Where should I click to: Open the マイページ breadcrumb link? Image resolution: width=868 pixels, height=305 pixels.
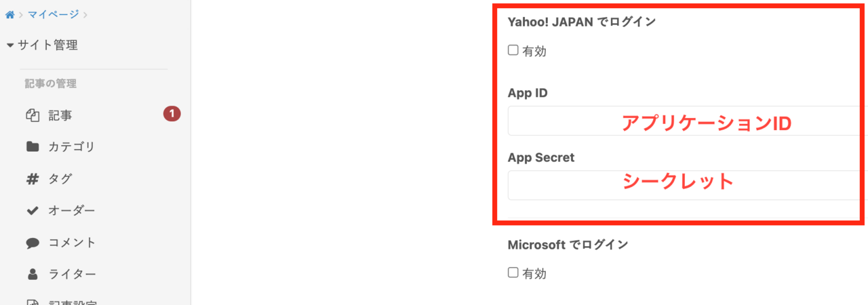[53, 14]
